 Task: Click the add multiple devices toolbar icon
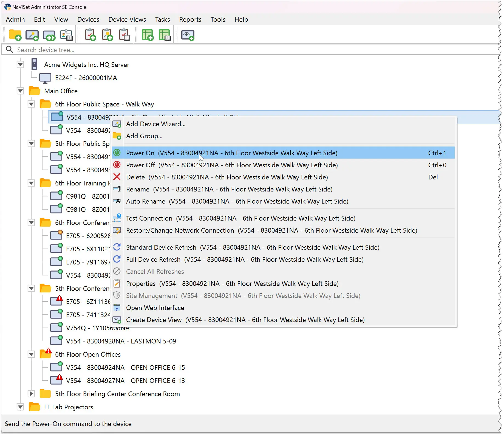tap(49, 35)
